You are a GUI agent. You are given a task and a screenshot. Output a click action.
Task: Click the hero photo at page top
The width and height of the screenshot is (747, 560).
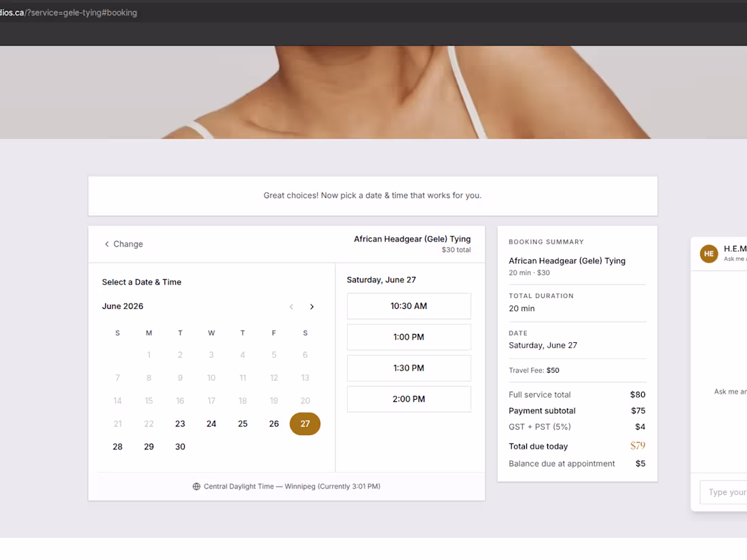373,92
